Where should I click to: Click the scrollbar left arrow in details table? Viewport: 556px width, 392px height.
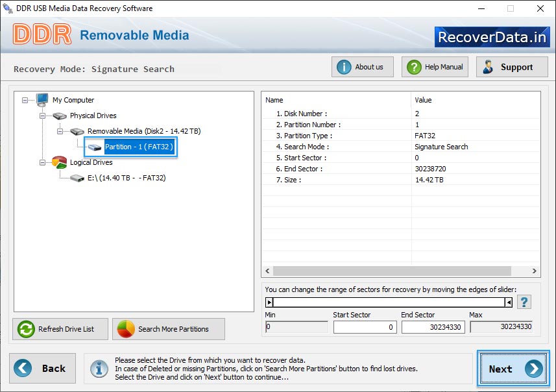click(267, 271)
